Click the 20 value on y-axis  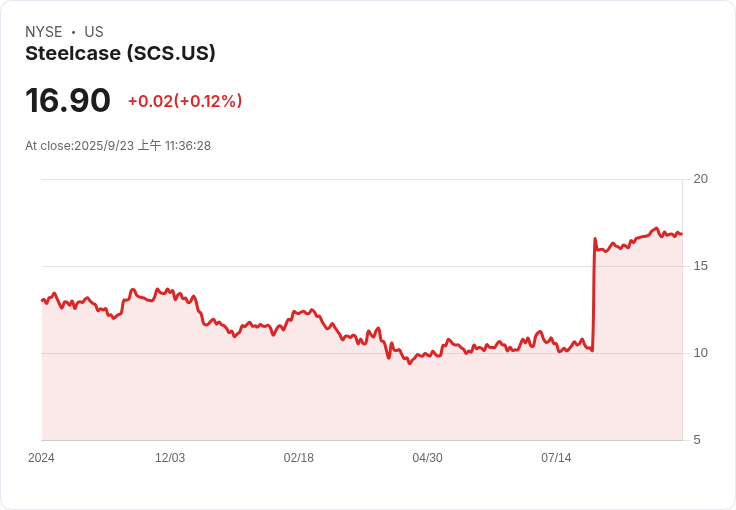click(x=701, y=179)
